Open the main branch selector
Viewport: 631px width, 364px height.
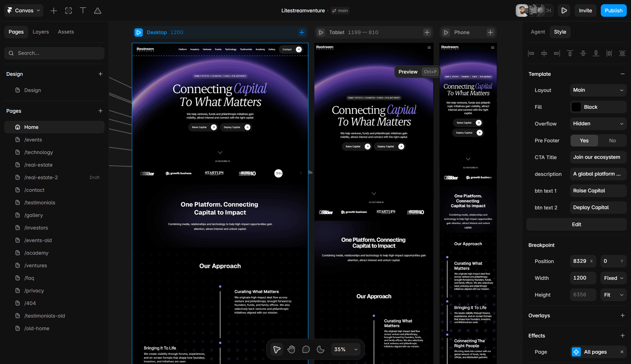pyautogui.click(x=340, y=10)
